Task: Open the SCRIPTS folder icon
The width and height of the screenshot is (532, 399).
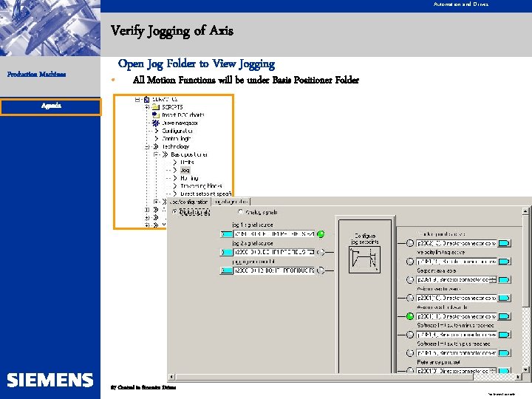Action: [156, 107]
